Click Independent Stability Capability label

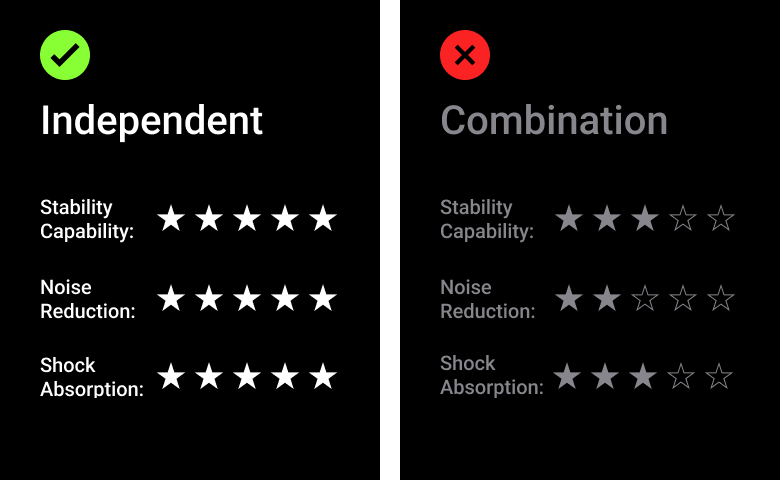[87, 219]
